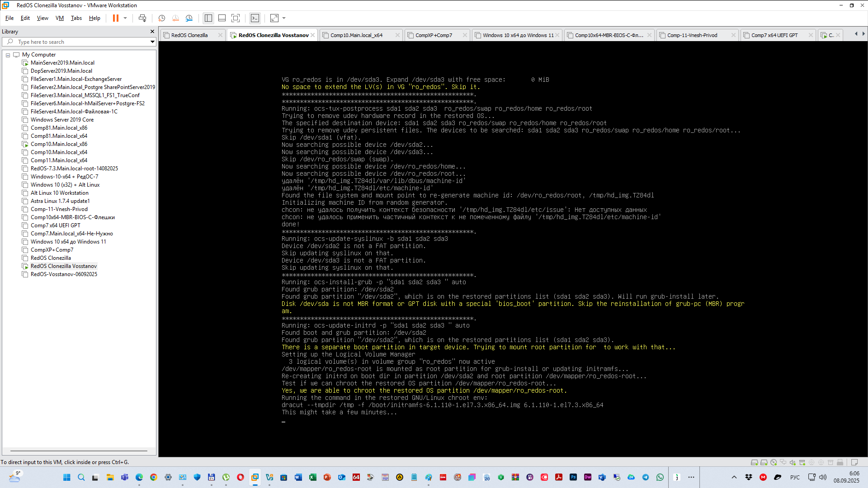Select MainServer2019.Main.local in library

pos(62,63)
